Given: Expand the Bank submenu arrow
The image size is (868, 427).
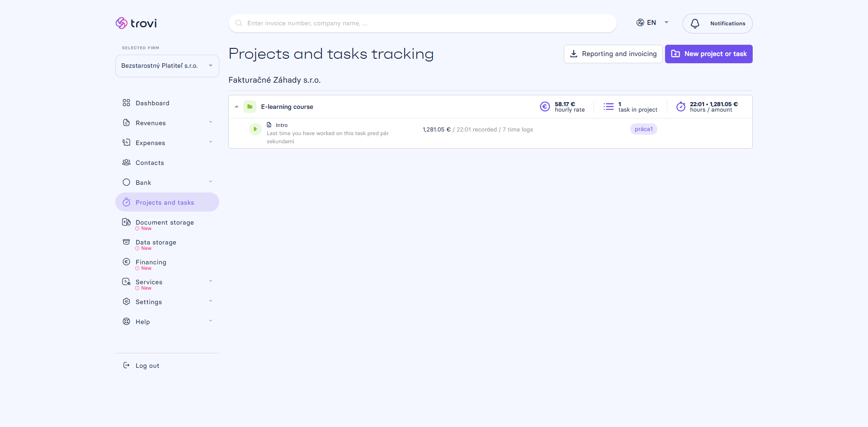Looking at the screenshot, I should coord(211,182).
